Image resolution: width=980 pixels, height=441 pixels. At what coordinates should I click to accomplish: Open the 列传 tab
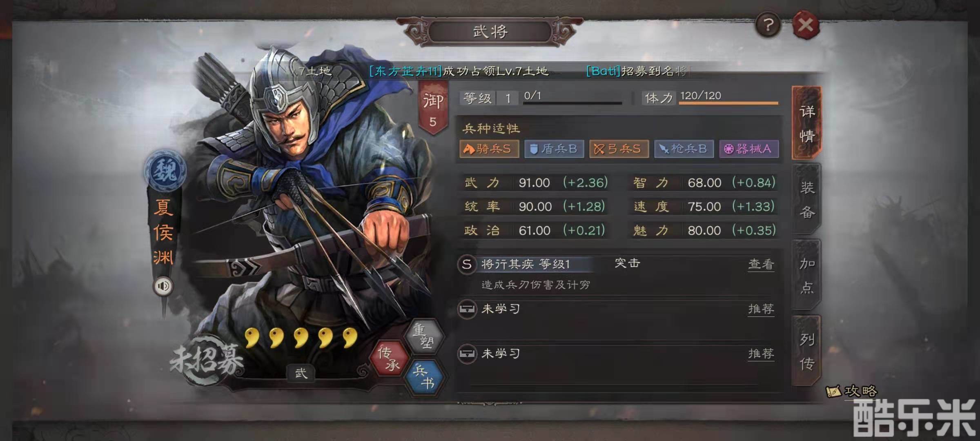[807, 351]
